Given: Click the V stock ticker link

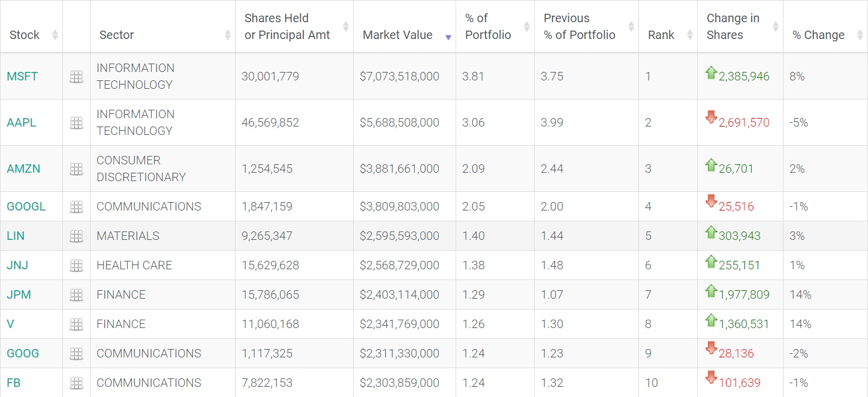Looking at the screenshot, I should pos(11,324).
